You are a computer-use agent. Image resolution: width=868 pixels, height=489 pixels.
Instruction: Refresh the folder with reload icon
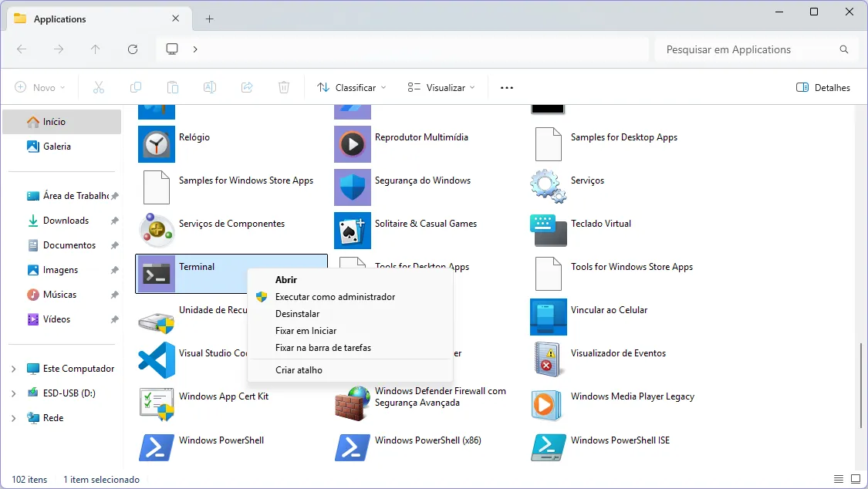point(133,49)
